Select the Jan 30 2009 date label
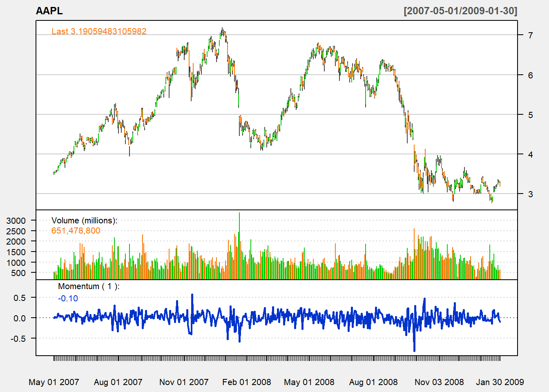549x392 pixels. tap(500, 382)
